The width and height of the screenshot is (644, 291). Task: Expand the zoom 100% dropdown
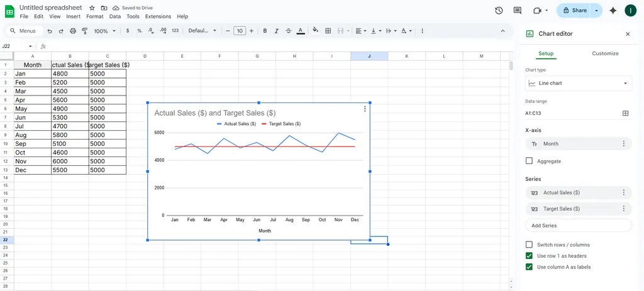[x=104, y=31]
